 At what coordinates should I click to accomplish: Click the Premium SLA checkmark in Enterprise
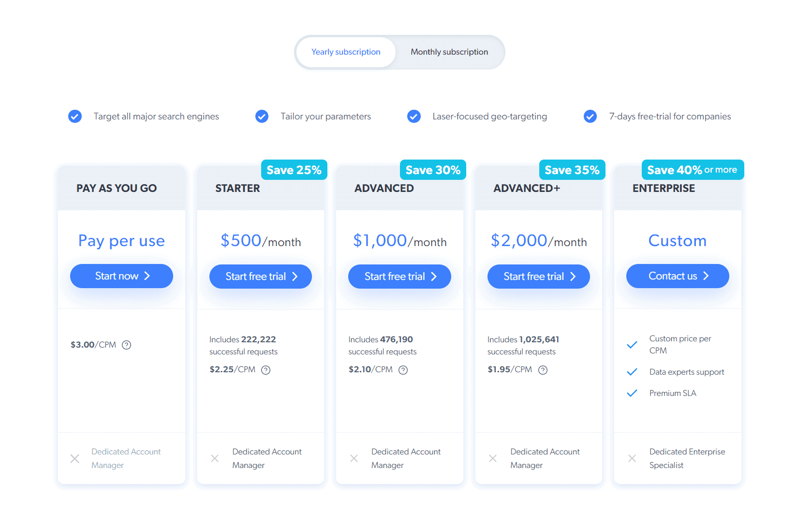click(632, 393)
